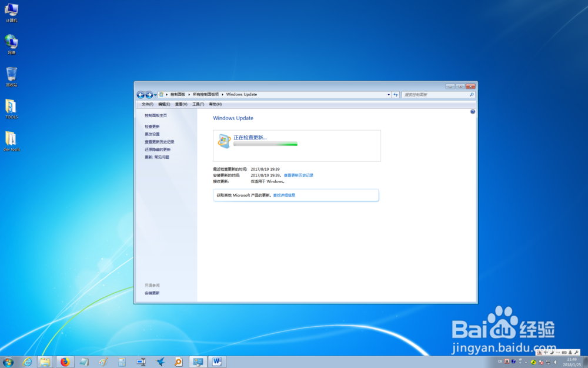Open 查看更新历史记录 in the sidebar
The height and width of the screenshot is (368, 588).
pyautogui.click(x=159, y=142)
